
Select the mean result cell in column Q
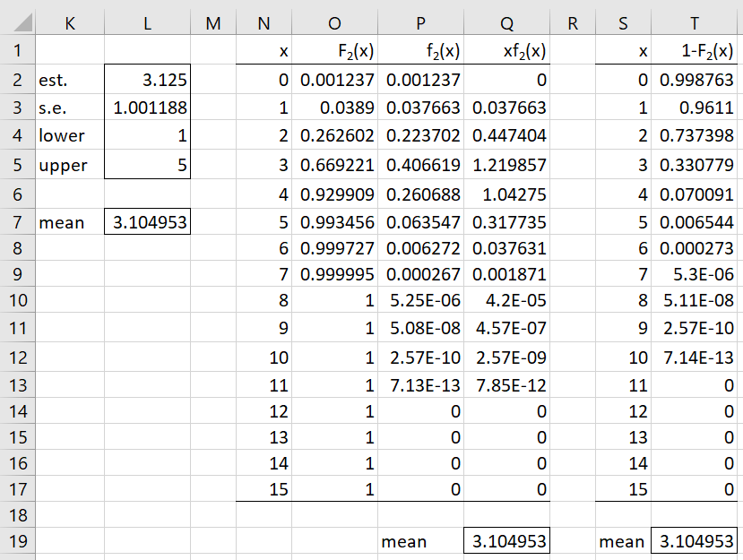pos(506,540)
